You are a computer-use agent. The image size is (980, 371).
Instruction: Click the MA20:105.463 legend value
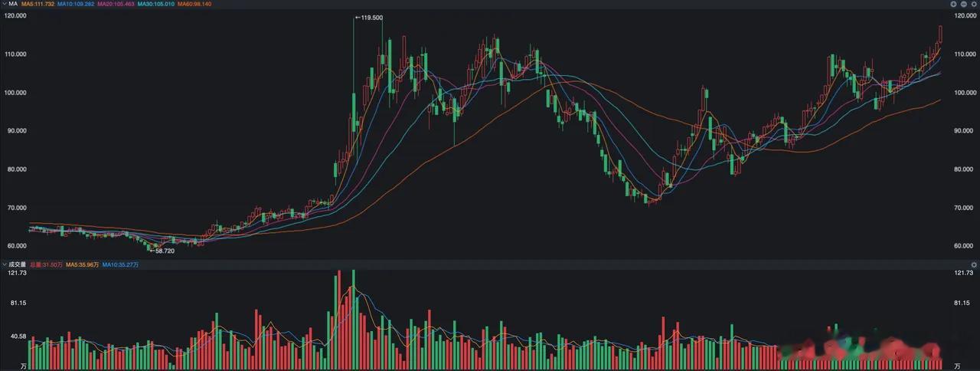[x=116, y=4]
